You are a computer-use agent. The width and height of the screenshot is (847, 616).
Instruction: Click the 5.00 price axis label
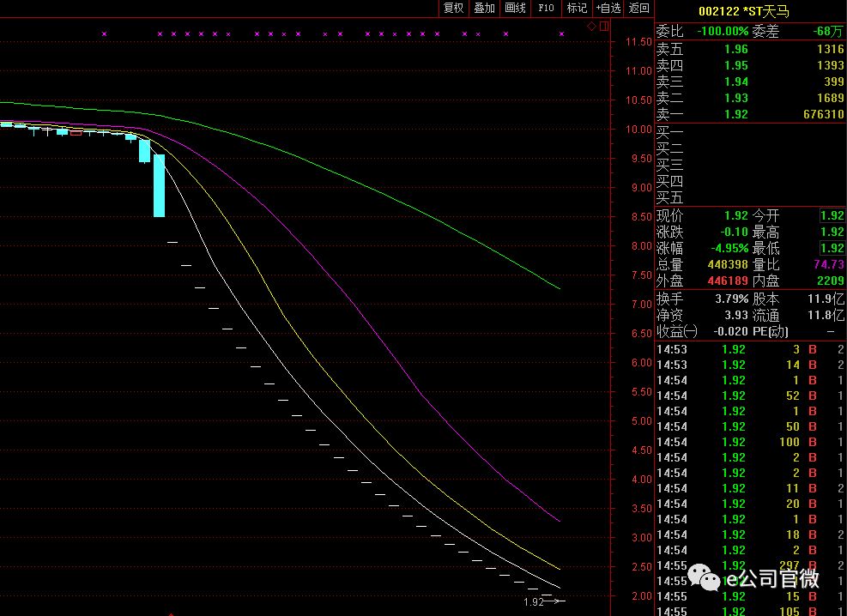coord(641,421)
